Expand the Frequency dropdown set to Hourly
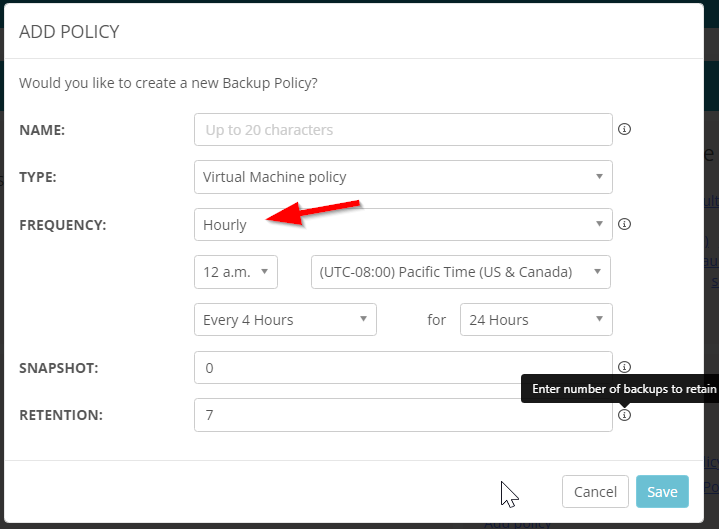The image size is (719, 529). pyautogui.click(x=402, y=224)
